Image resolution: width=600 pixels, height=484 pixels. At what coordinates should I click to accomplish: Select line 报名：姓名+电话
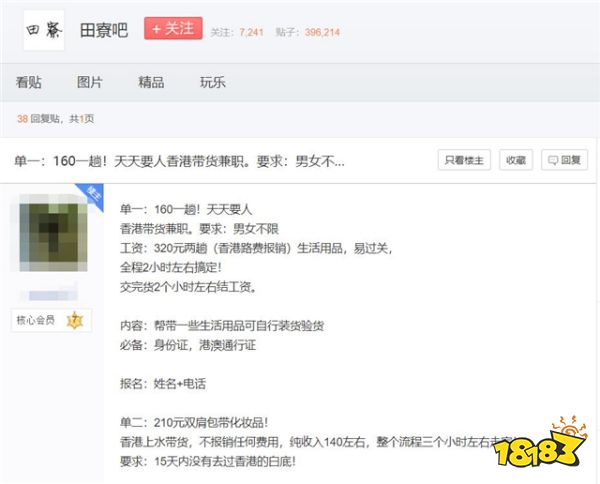(163, 383)
